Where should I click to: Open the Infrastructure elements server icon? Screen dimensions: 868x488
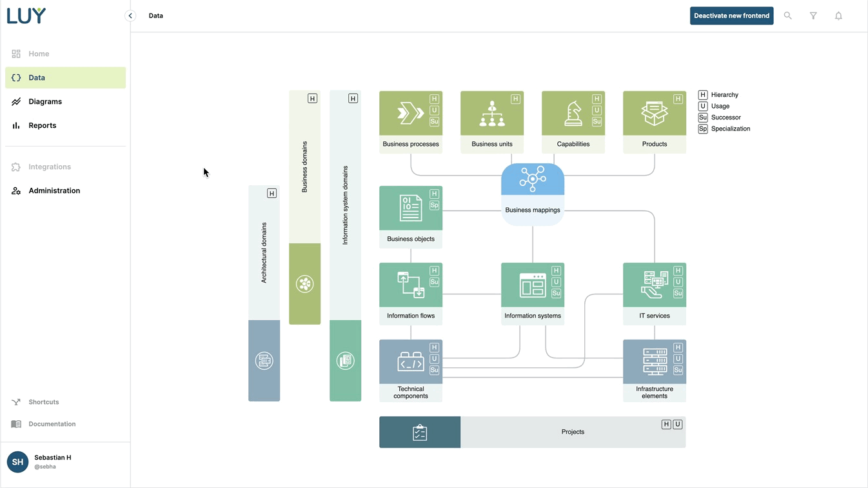654,362
